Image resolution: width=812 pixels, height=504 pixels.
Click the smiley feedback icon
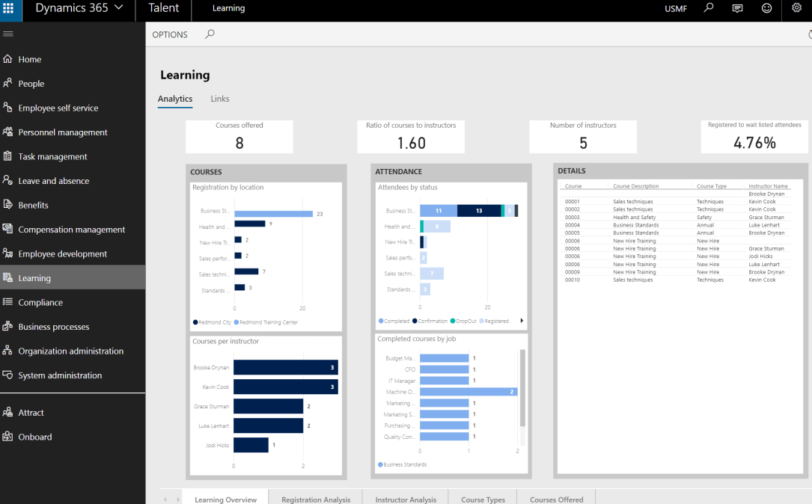pos(766,8)
